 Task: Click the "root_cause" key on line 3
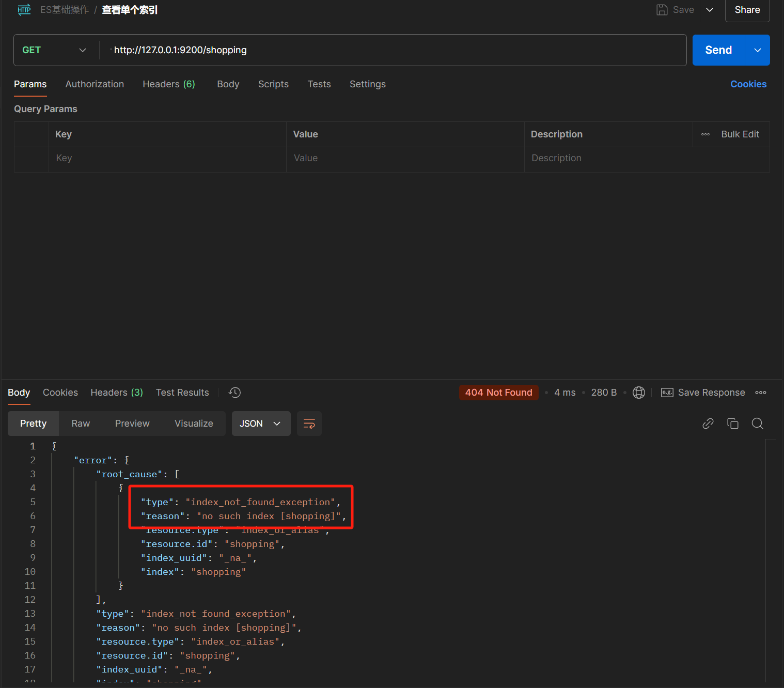[x=129, y=474]
